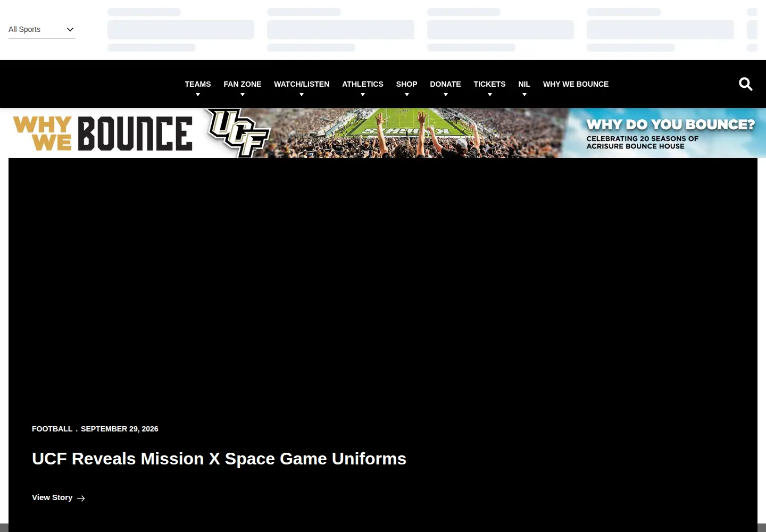Open the WATCH/LISTEN menu

click(x=302, y=84)
